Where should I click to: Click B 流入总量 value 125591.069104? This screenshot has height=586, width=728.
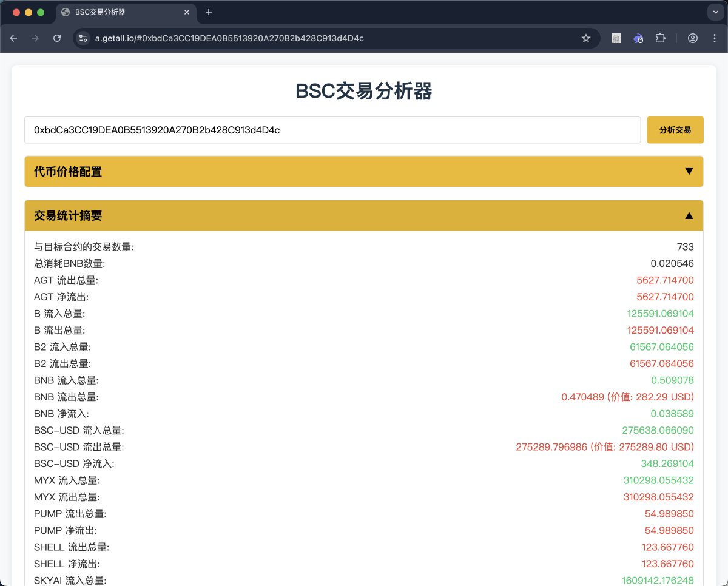point(661,314)
